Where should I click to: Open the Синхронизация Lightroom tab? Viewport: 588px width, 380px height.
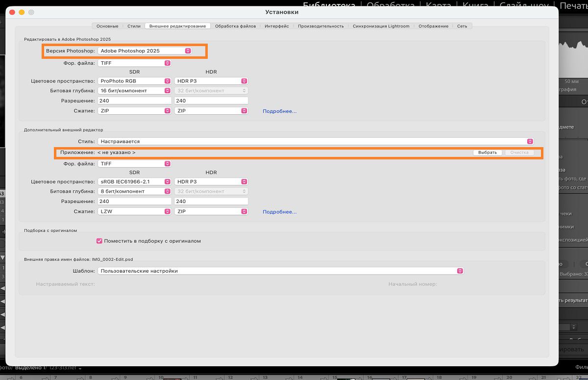(x=381, y=26)
